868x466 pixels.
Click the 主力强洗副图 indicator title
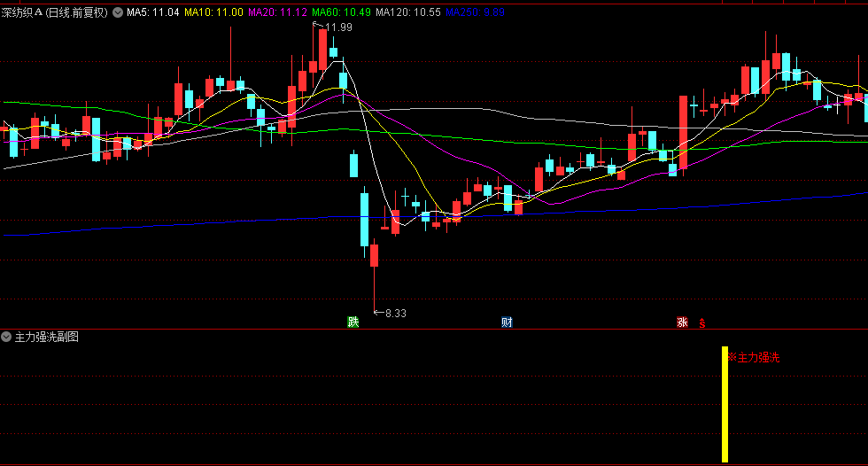click(46, 337)
